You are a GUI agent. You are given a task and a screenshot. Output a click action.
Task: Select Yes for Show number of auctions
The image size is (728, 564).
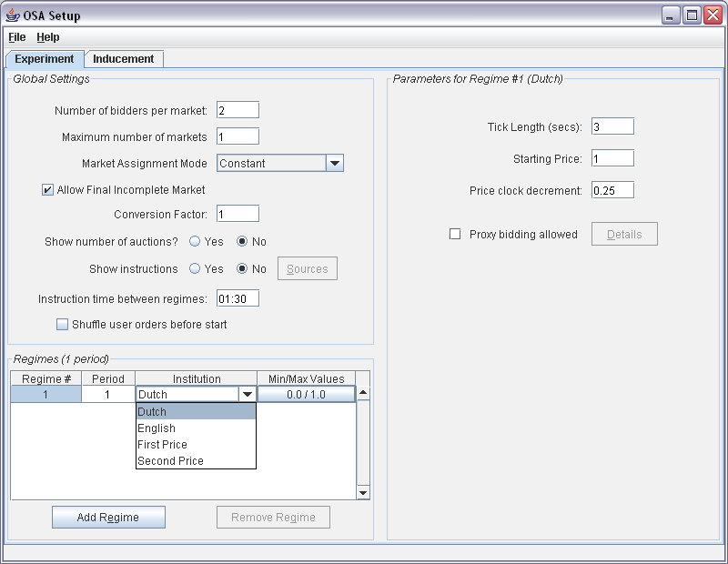195,241
